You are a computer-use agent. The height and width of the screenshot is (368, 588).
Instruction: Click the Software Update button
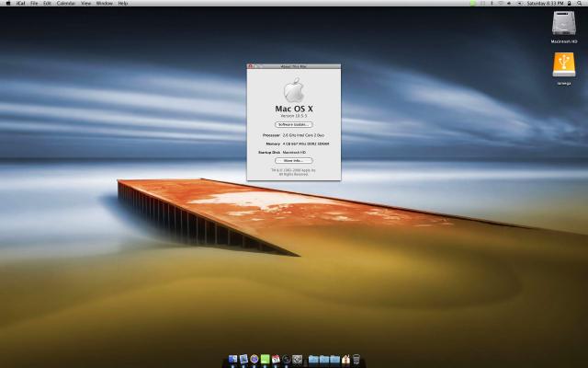[294, 124]
